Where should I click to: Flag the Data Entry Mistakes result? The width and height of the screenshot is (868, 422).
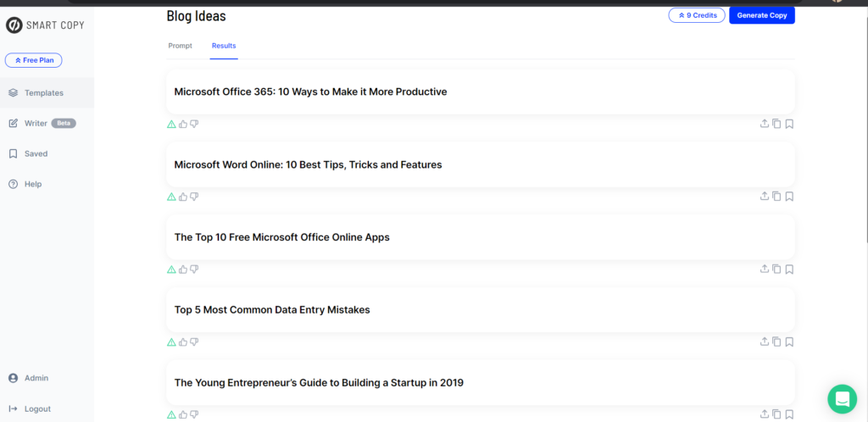click(171, 341)
